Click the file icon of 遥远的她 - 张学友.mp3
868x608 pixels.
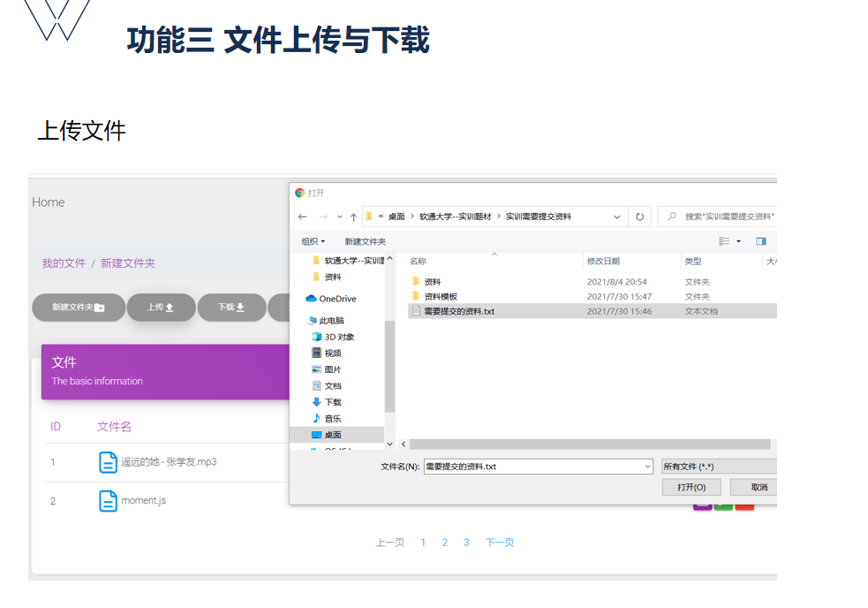tap(108, 462)
